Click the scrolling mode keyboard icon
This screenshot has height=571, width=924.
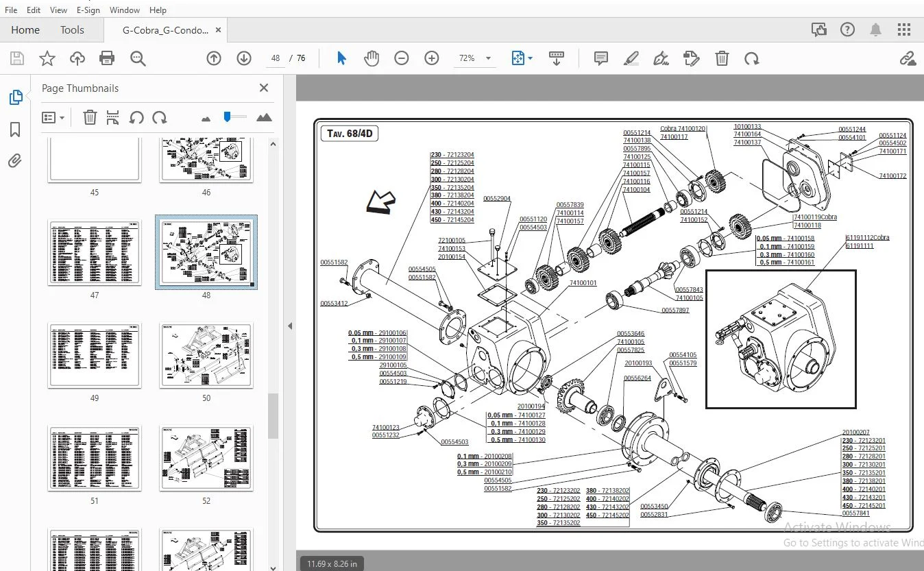point(557,58)
